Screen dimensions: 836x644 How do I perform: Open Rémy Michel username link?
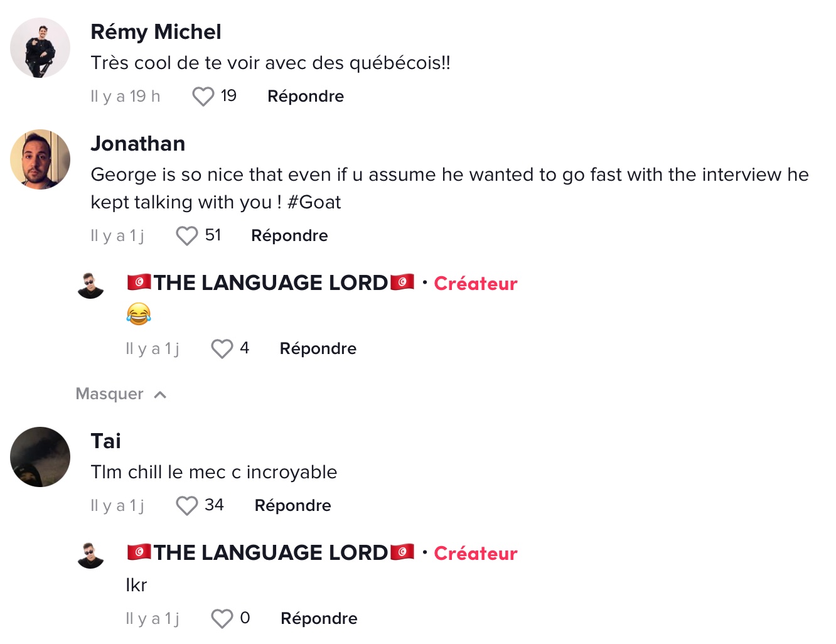pos(156,32)
